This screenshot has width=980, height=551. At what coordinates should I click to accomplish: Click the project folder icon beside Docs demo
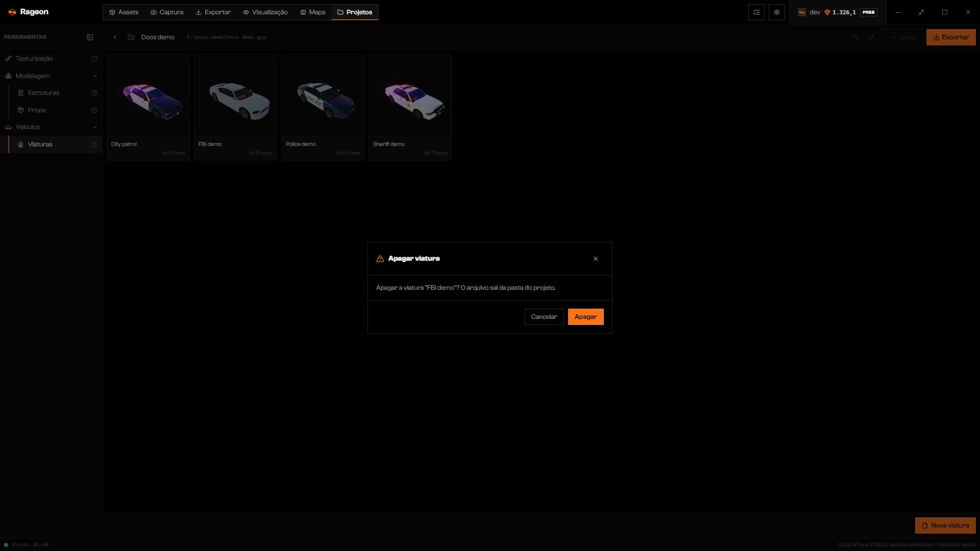(x=131, y=37)
